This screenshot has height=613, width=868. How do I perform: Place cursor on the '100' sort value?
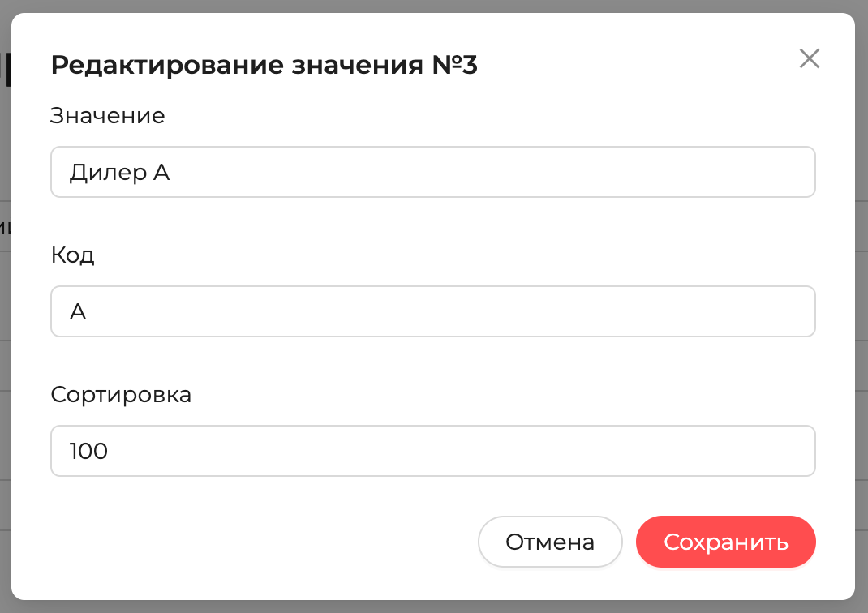tap(88, 451)
